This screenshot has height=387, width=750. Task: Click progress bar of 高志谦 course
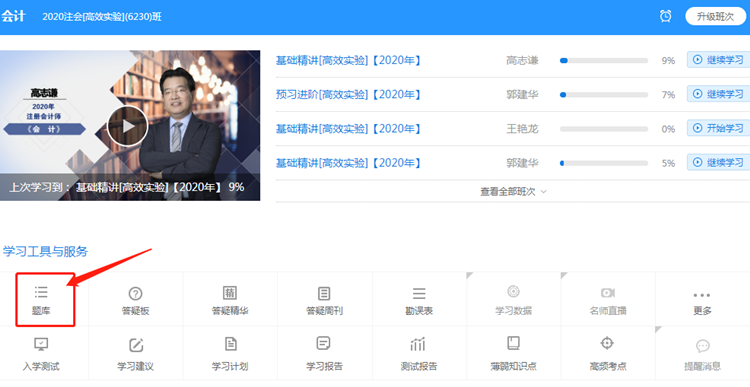[604, 61]
